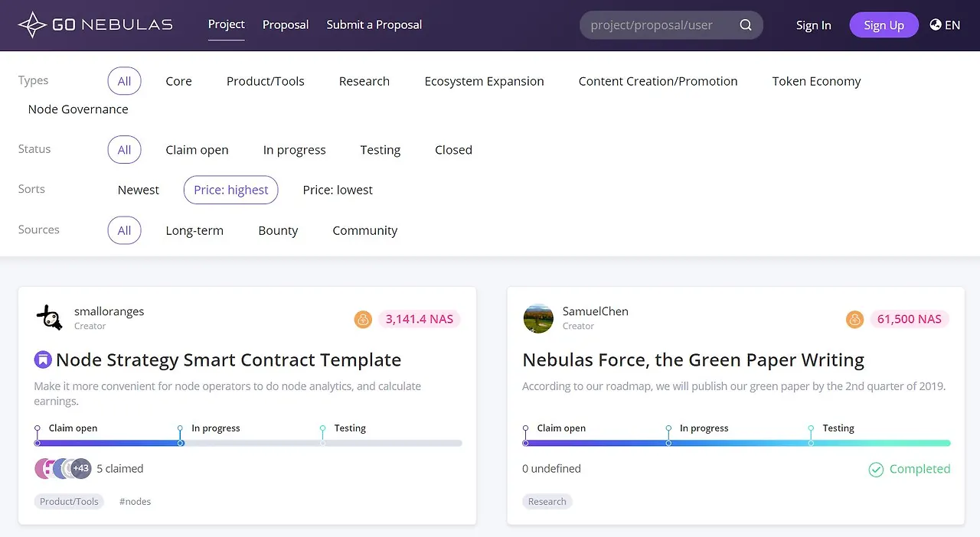The height and width of the screenshot is (537, 980).
Task: Open SamuelChen creator avatar
Action: coord(538,318)
